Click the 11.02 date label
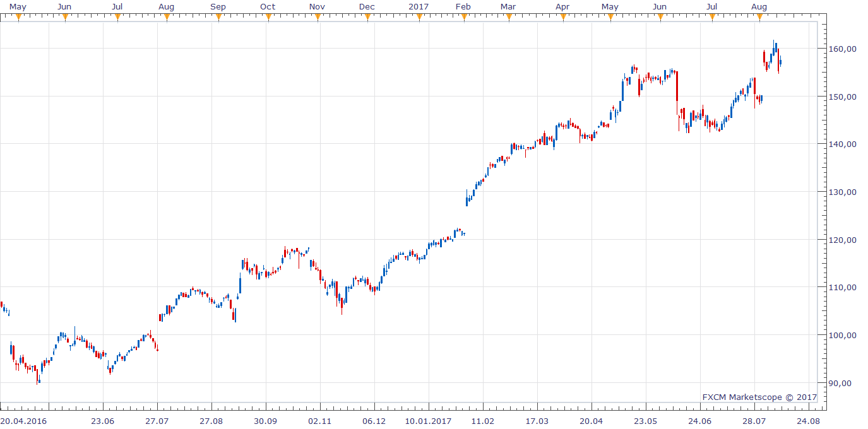 (x=482, y=421)
